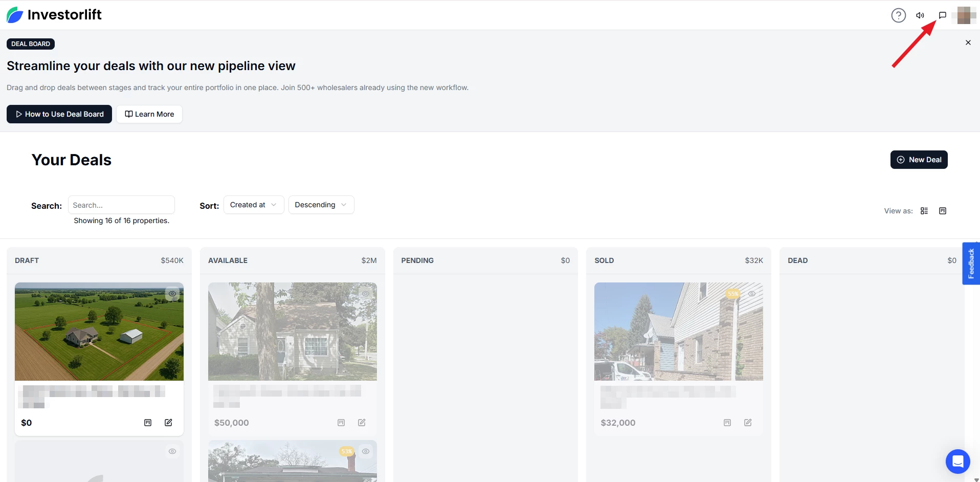The image size is (980, 482).
Task: Click the $32,000 price text
Action: (618, 423)
